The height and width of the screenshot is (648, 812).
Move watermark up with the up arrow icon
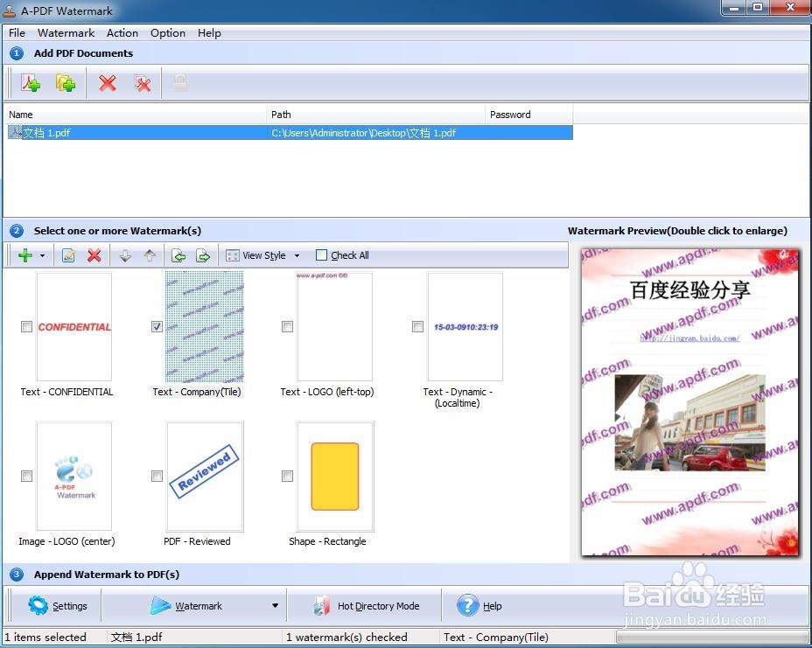150,255
